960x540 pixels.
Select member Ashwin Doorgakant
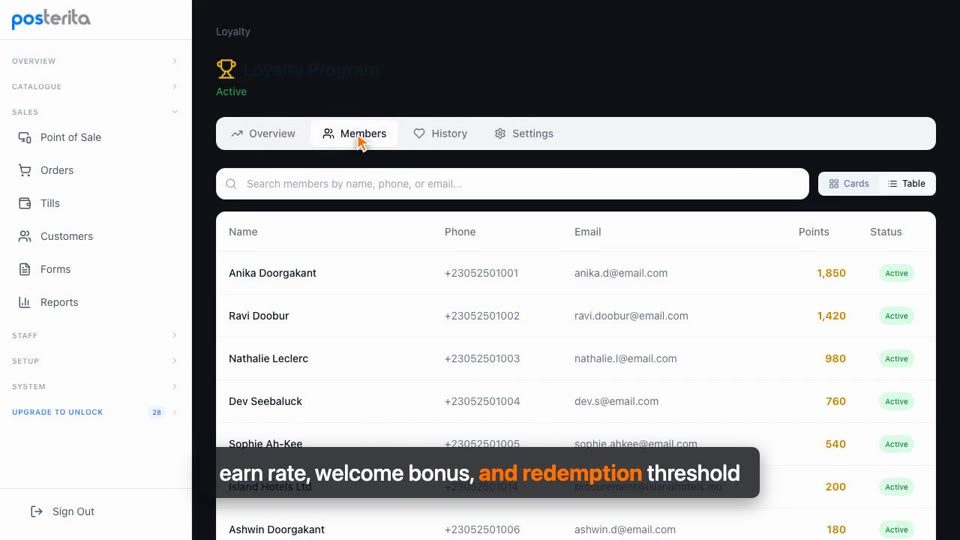pyautogui.click(x=277, y=530)
